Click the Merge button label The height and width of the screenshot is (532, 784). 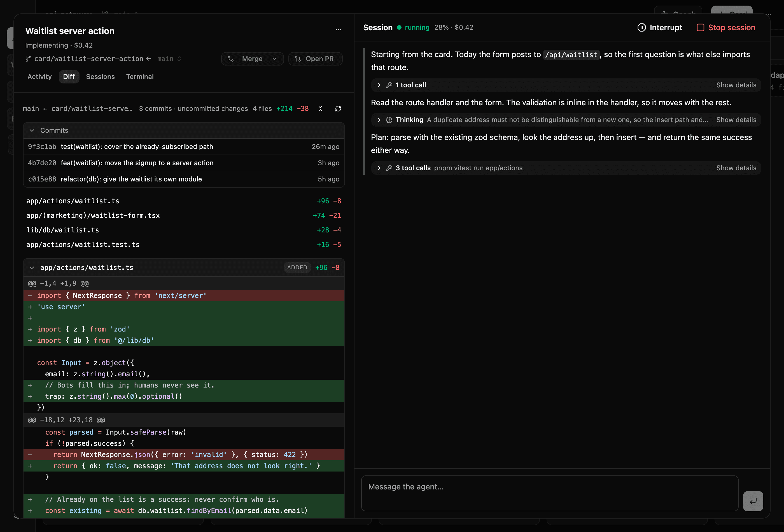(x=252, y=59)
